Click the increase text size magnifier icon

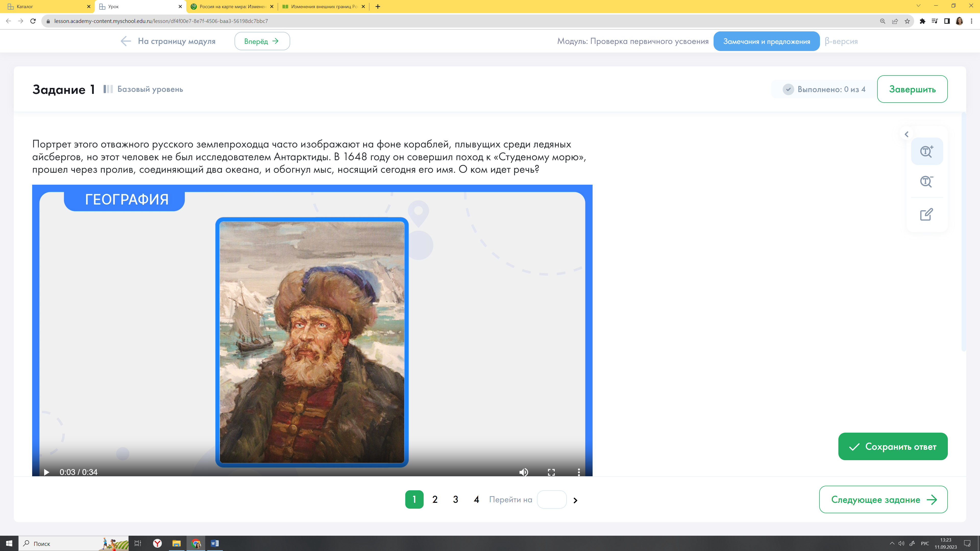(x=926, y=151)
